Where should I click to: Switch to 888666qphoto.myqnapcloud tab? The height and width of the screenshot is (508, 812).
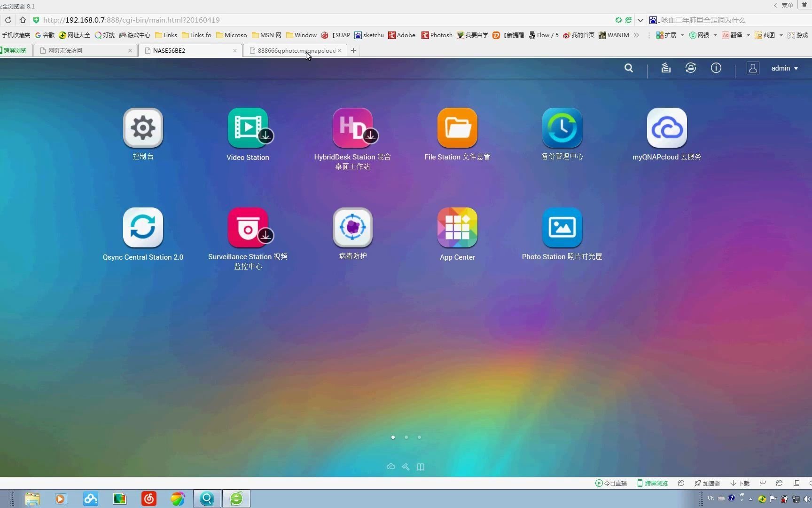(x=294, y=50)
